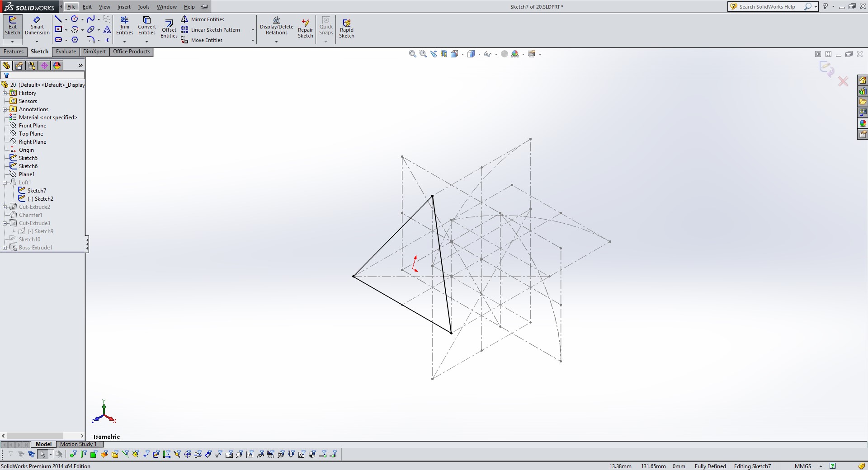Select the Zoom to Area tool

(x=423, y=54)
